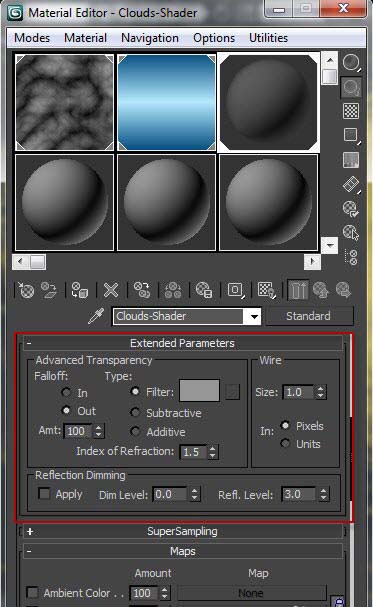Click the lock icon beside Ambient Color
Image resolution: width=373 pixels, height=607 pixels.
[339, 602]
